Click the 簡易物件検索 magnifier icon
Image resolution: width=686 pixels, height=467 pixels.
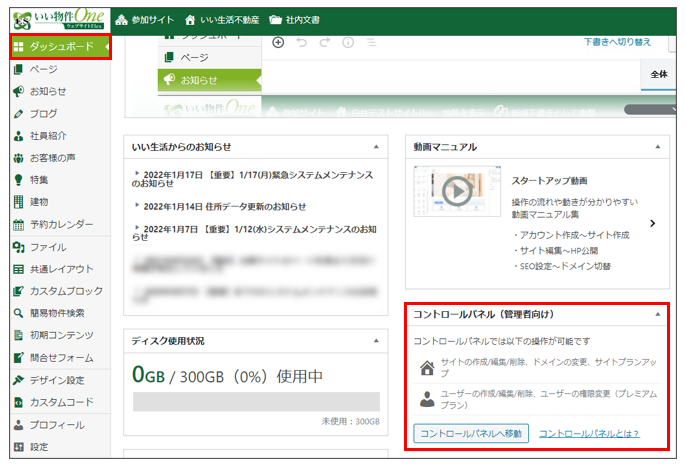click(x=18, y=313)
